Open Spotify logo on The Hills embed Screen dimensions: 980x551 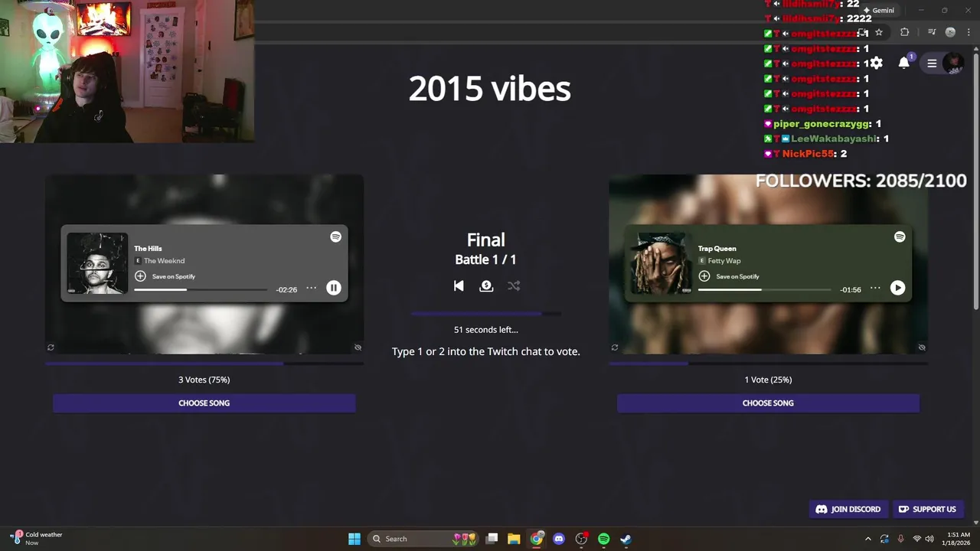pos(335,237)
